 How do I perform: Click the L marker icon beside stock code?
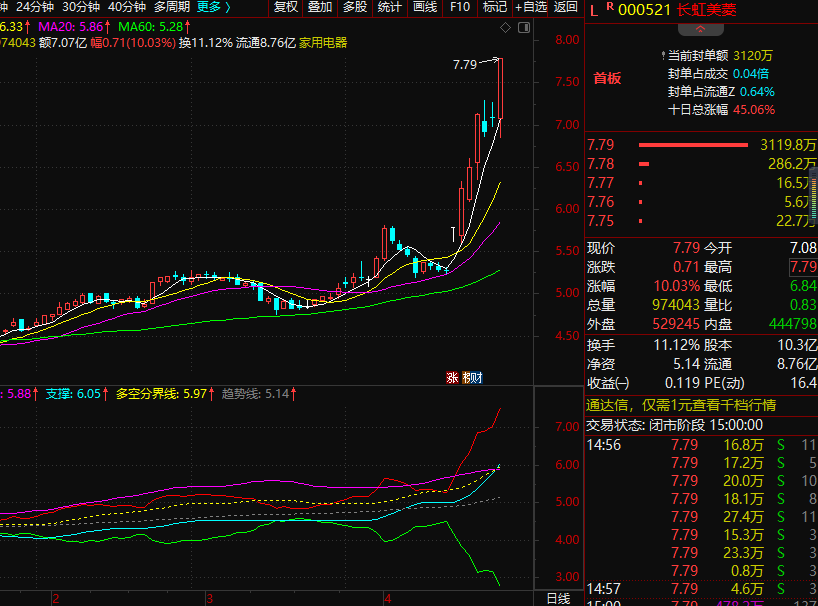click(594, 10)
